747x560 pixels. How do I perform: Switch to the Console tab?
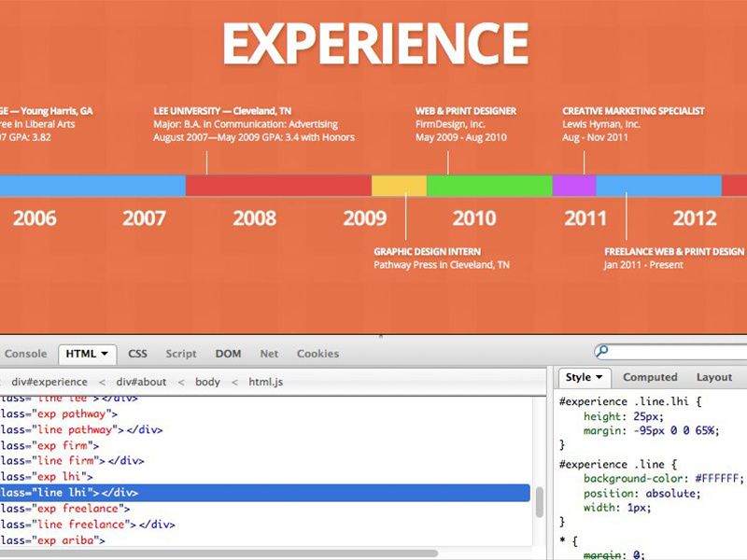tap(26, 354)
